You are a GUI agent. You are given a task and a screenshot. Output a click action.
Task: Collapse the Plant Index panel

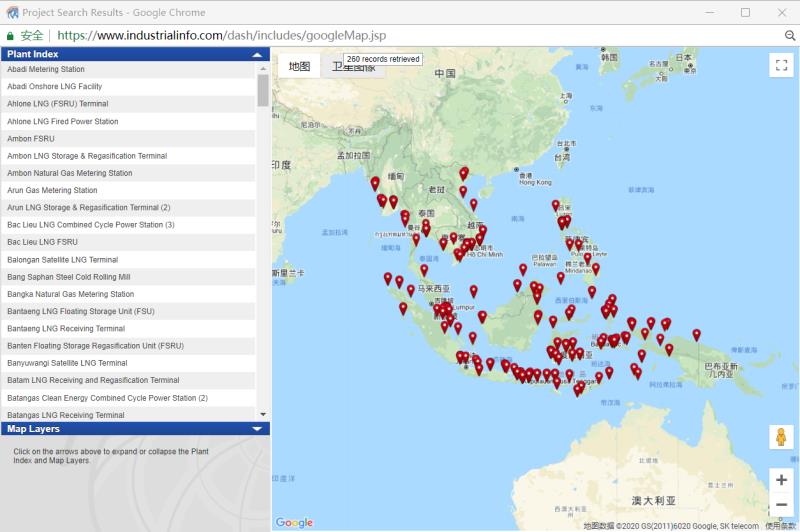click(258, 55)
